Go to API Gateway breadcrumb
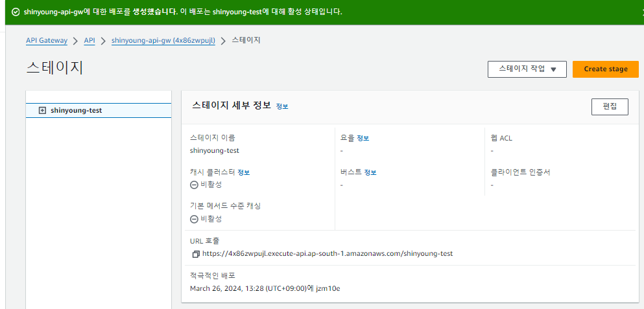Image resolution: width=644 pixels, height=309 pixels. click(47, 41)
